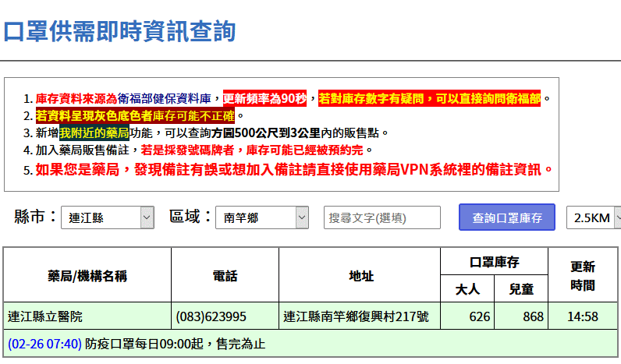
Task: Click the note 防疫口罩每日09:00起，售完為止
Action: click(175, 344)
